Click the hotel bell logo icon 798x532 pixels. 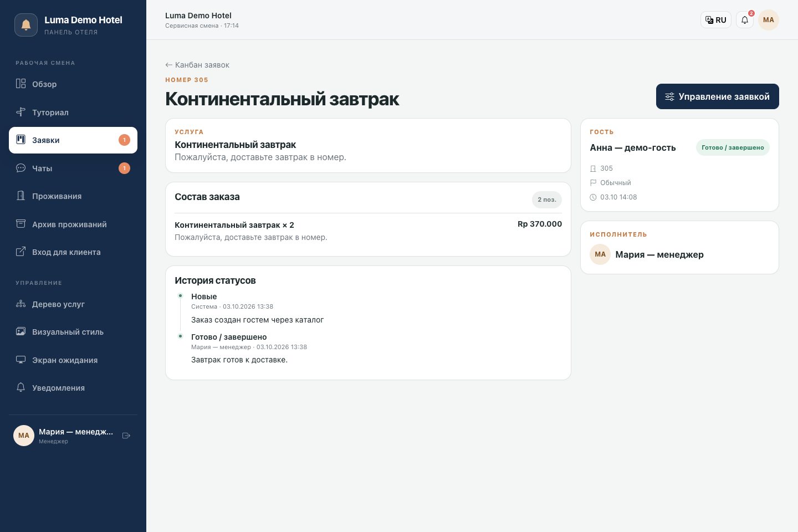pos(26,25)
